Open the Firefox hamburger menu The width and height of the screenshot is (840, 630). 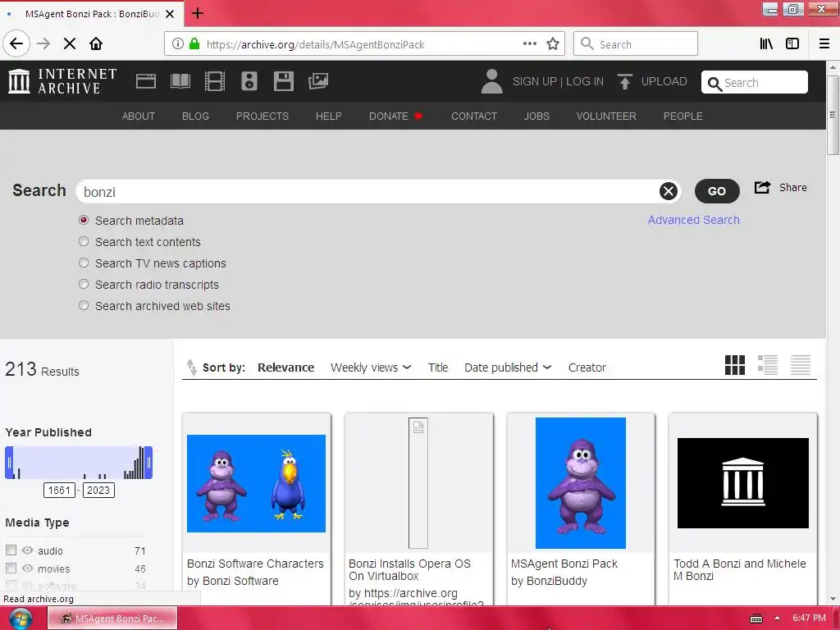824,44
